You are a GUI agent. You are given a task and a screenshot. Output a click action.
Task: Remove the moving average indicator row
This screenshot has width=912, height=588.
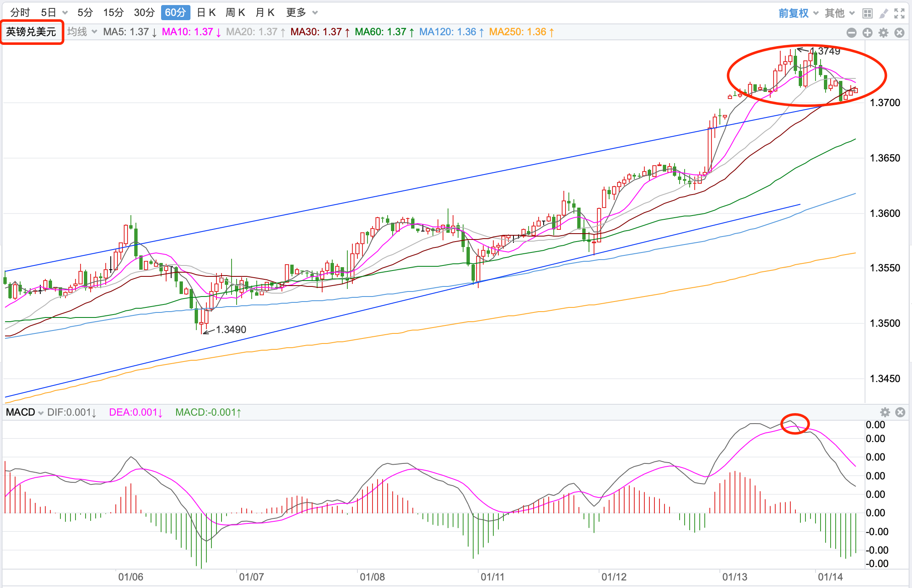pos(899,33)
